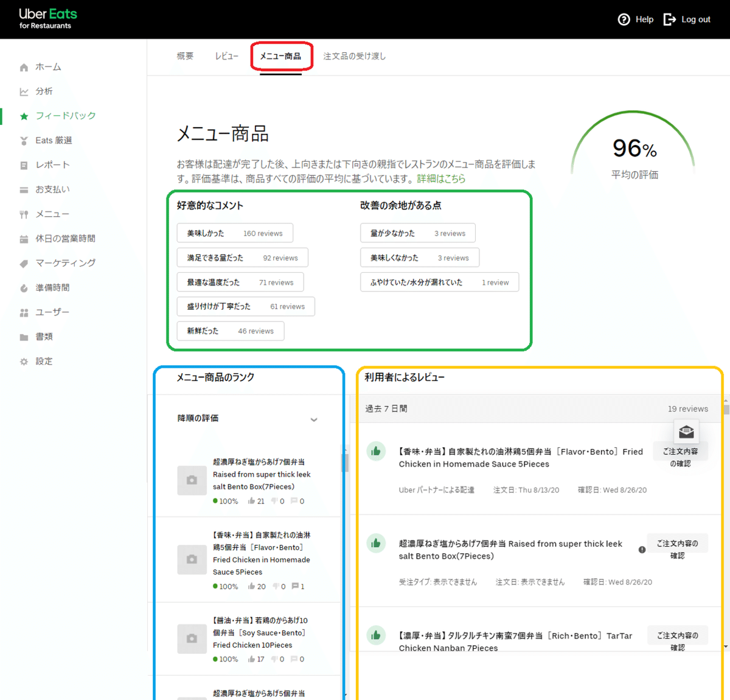Click ご注文内容の確認 for 超濃厚ねぎ塩からあげ7個弁当 review
The width and height of the screenshot is (730, 700).
[x=678, y=549]
